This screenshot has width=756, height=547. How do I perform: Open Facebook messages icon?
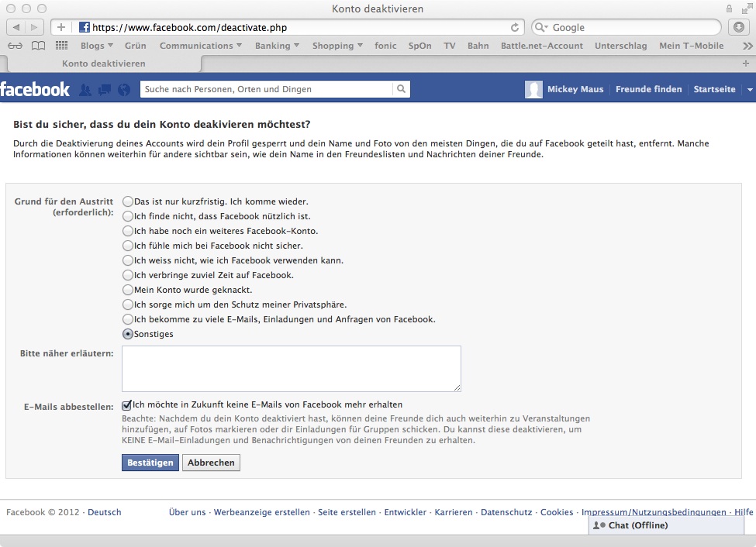pos(104,90)
